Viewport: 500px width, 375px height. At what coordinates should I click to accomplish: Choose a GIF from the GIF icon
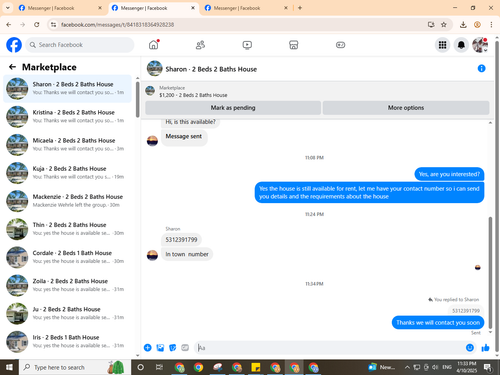point(185,348)
